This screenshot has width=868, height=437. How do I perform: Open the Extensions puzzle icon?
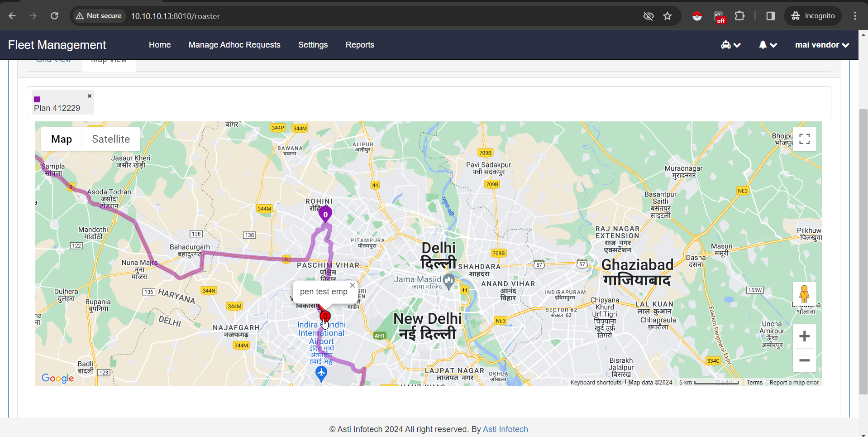739,16
